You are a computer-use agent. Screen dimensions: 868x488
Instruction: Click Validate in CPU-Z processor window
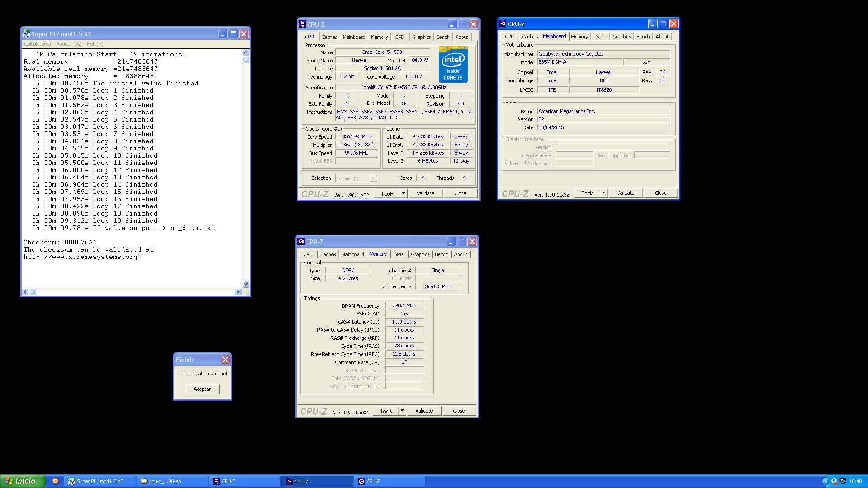click(x=425, y=193)
